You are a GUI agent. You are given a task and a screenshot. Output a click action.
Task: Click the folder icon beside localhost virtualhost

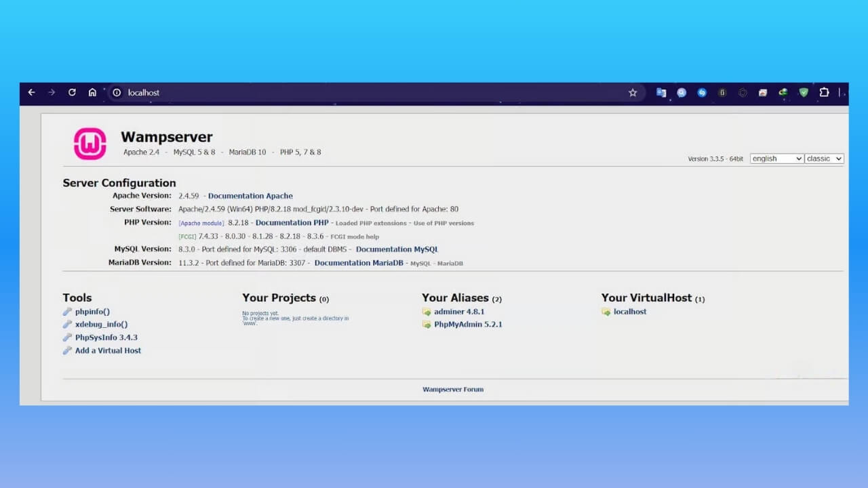pos(606,312)
